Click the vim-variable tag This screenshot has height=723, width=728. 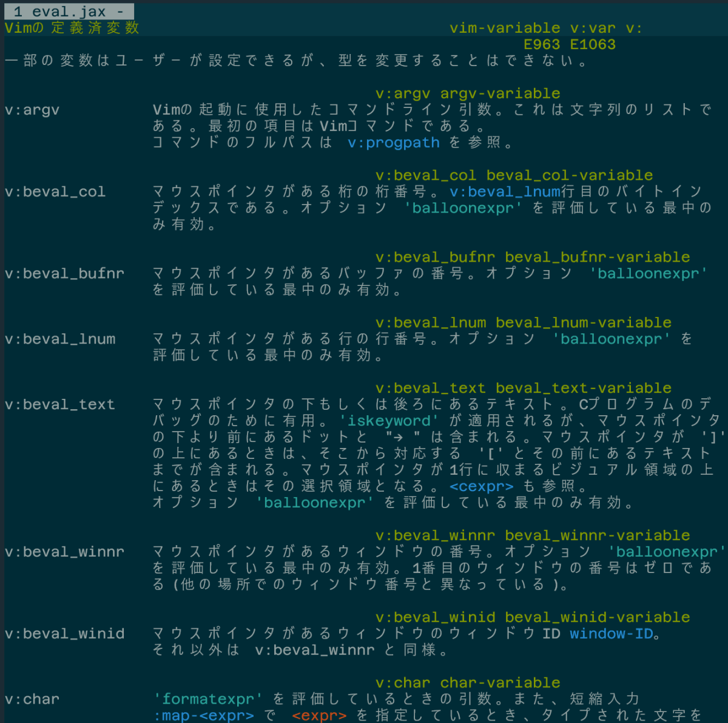pyautogui.click(x=505, y=28)
